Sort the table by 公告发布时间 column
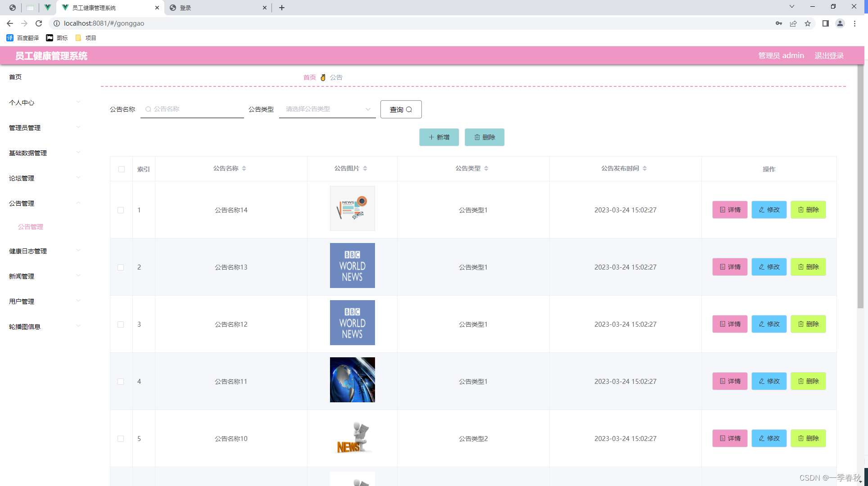 (x=645, y=168)
